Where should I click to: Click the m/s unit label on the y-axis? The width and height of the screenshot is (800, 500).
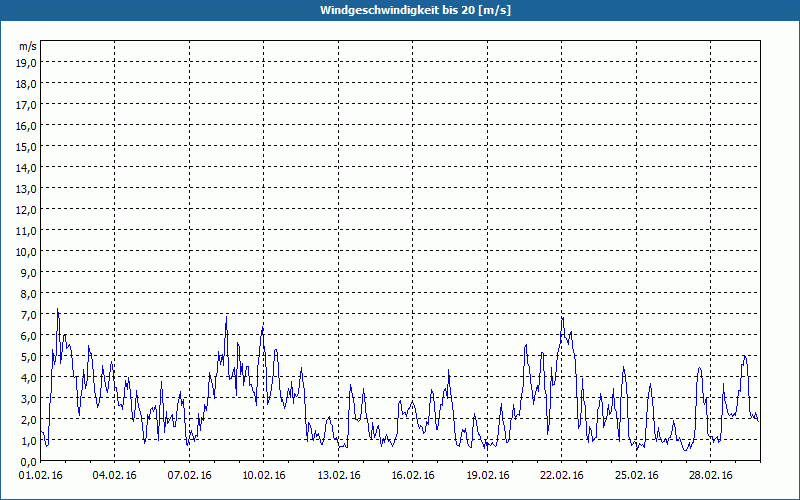[28, 46]
